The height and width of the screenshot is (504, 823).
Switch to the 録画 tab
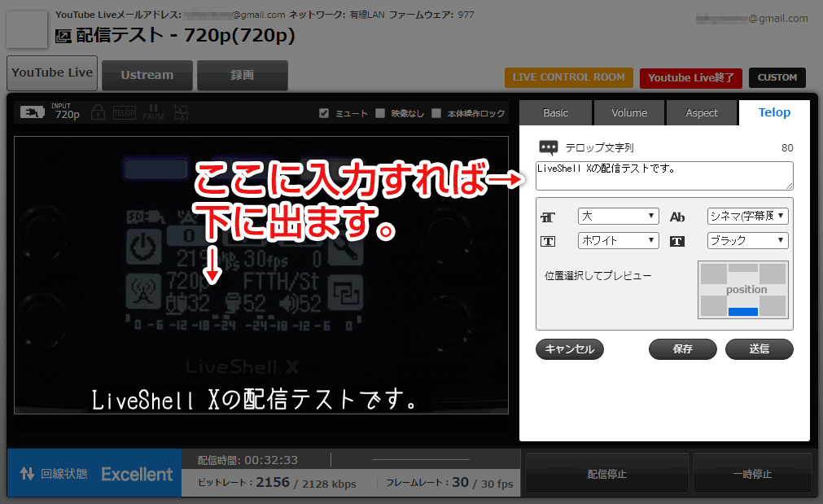[243, 75]
